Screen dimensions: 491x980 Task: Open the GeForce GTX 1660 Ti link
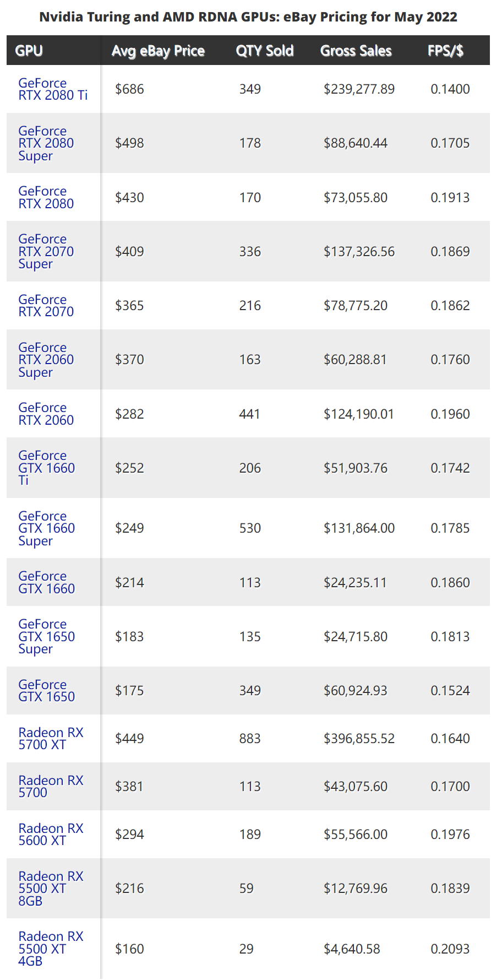click(x=46, y=468)
